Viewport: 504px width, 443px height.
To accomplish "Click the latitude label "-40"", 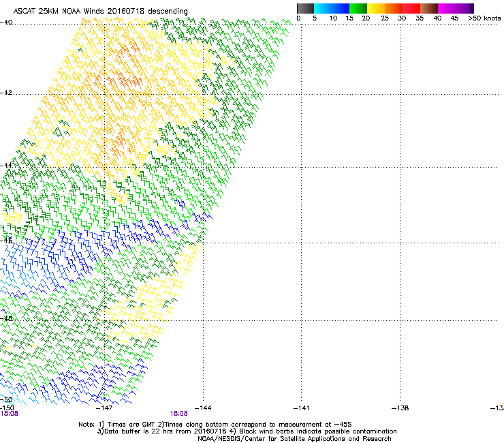I will 6,22.
